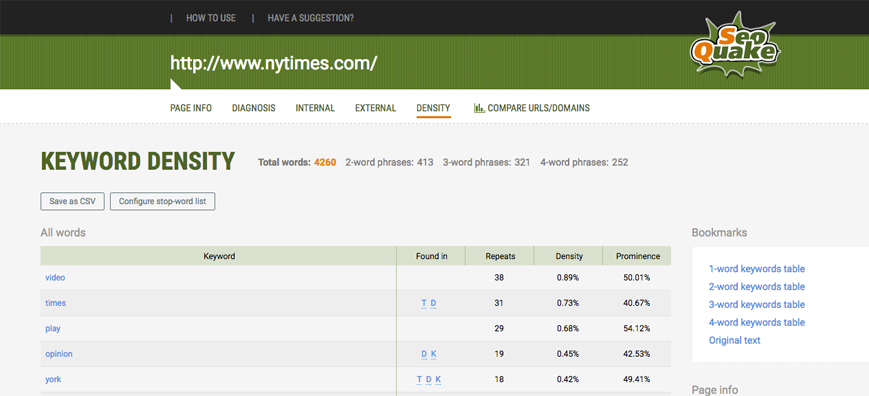The image size is (869, 396).
Task: Click the T marker in york row
Action: pos(420,379)
